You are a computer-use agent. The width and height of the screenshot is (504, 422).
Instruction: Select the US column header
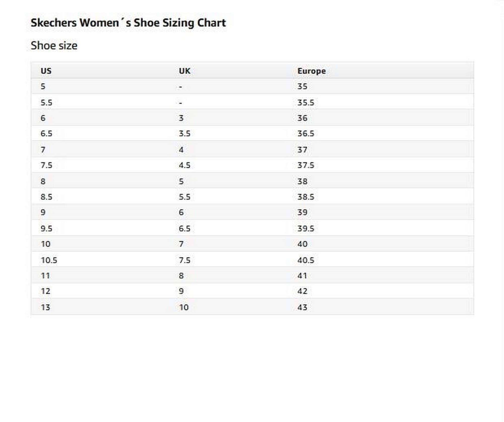46,71
